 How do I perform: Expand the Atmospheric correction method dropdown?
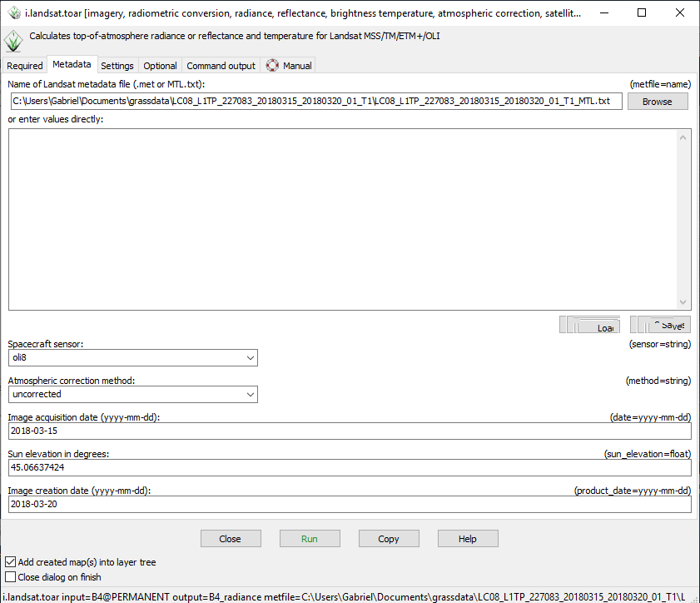(x=133, y=395)
